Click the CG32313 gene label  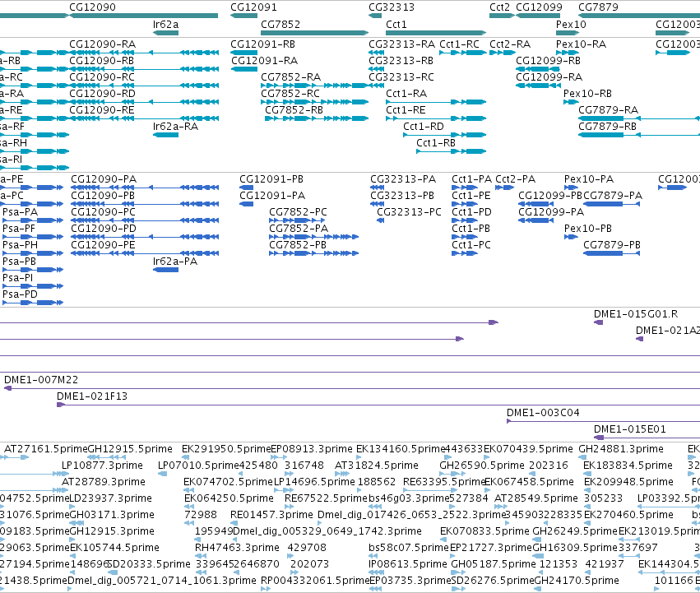[392, 7]
